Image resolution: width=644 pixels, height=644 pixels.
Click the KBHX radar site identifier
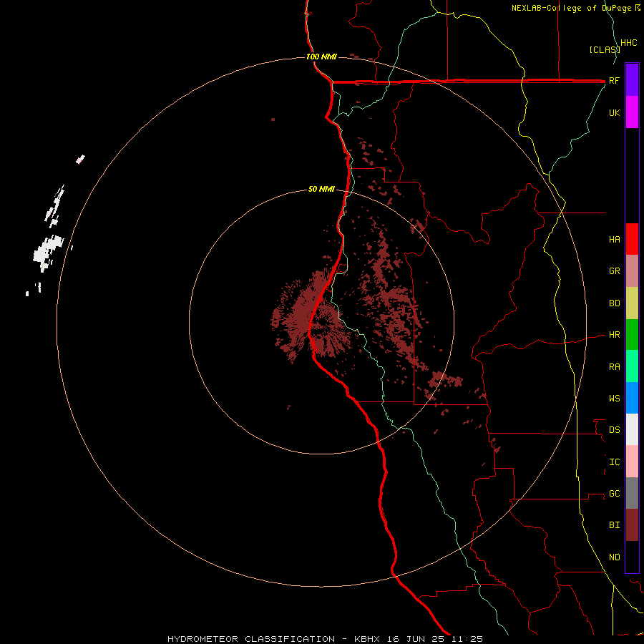tap(367, 639)
